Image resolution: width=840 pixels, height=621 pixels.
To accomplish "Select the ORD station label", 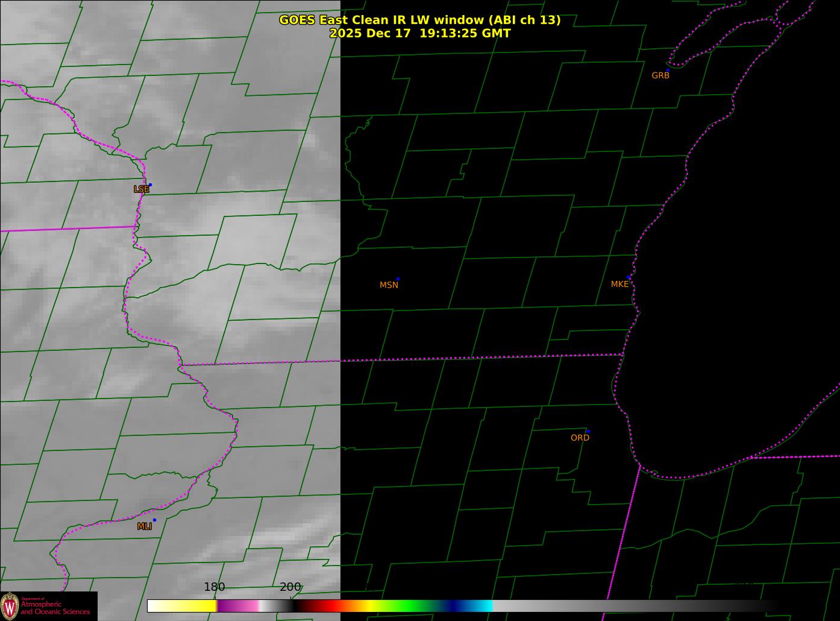I will (x=580, y=438).
